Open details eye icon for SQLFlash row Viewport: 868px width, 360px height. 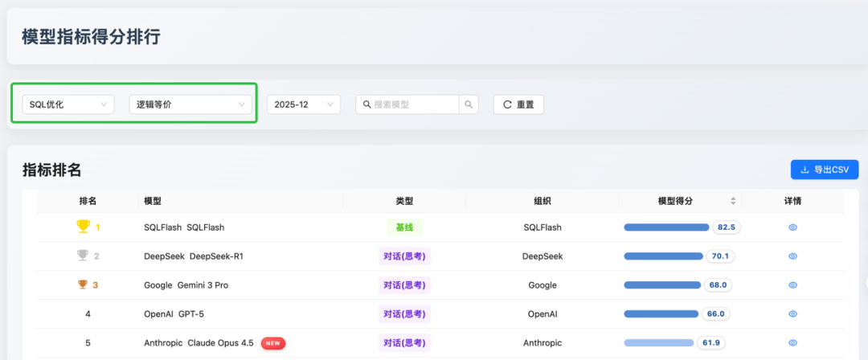(x=792, y=227)
